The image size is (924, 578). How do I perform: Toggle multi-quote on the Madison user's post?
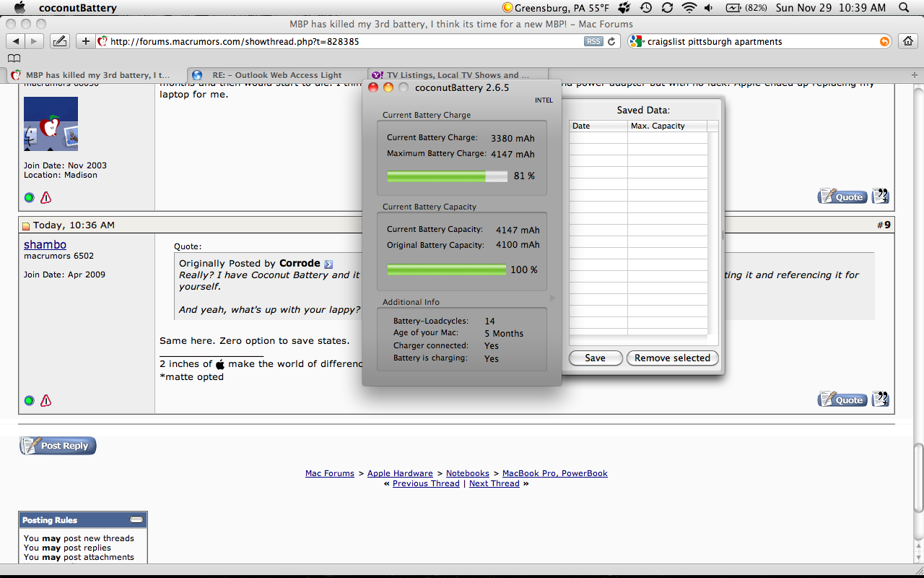point(880,196)
